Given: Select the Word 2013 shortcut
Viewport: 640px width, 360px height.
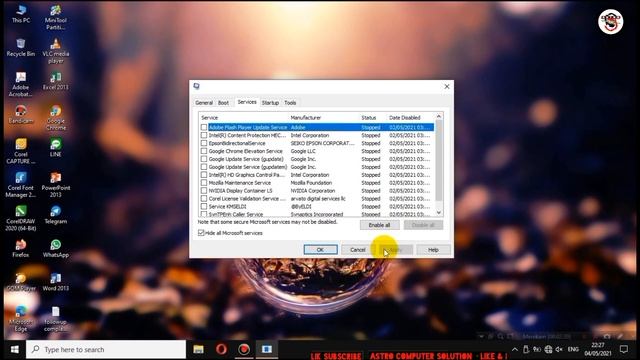Looking at the screenshot, I should click(x=56, y=282).
